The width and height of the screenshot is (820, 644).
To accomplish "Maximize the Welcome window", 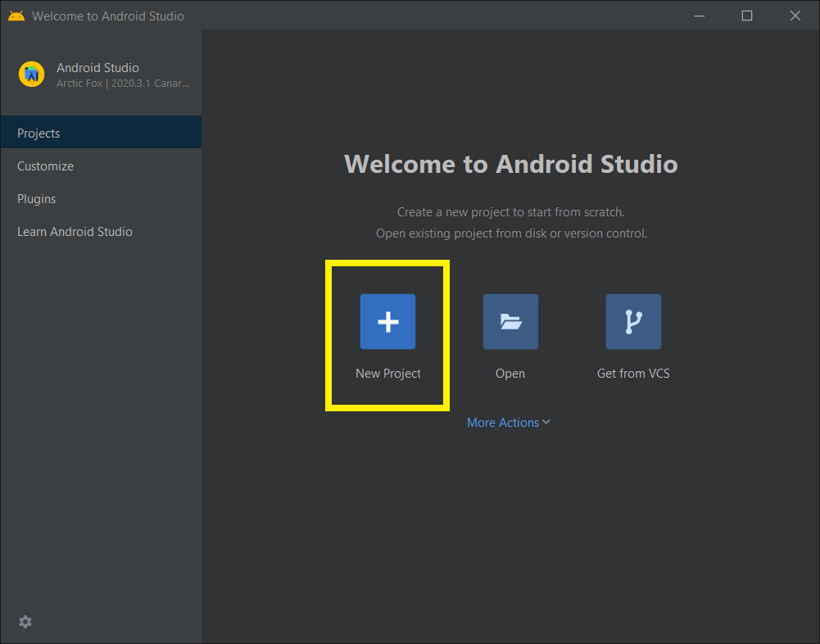I will pyautogui.click(x=747, y=16).
